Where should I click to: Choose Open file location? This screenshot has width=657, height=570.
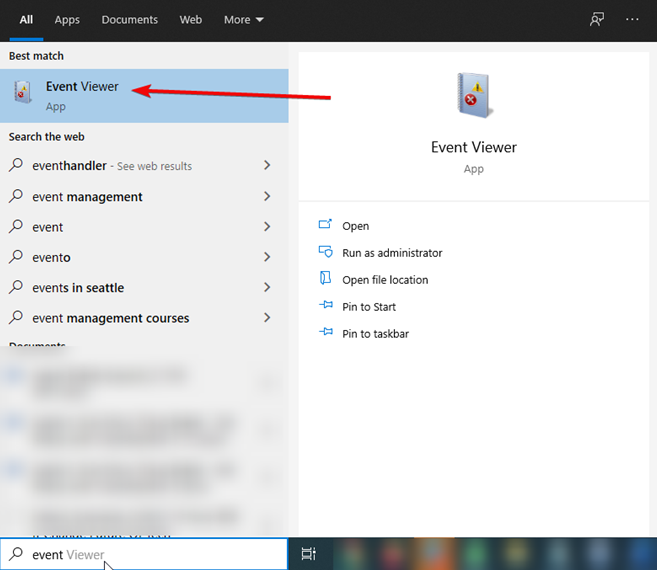[x=385, y=280]
